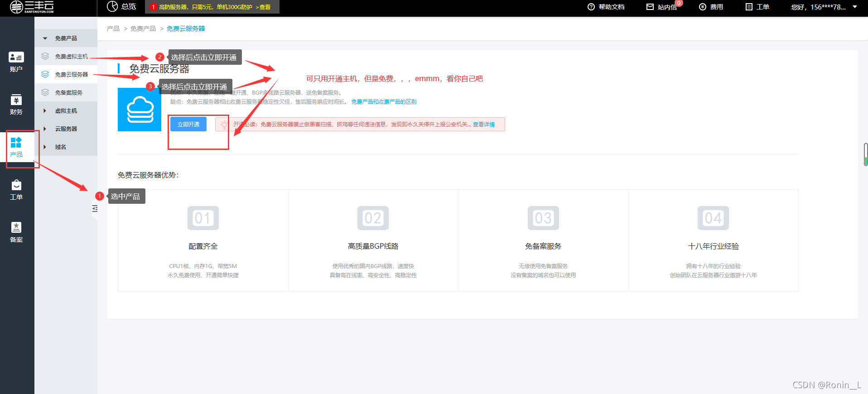
Task: Click the 免备案服务 card title
Action: pos(543,246)
